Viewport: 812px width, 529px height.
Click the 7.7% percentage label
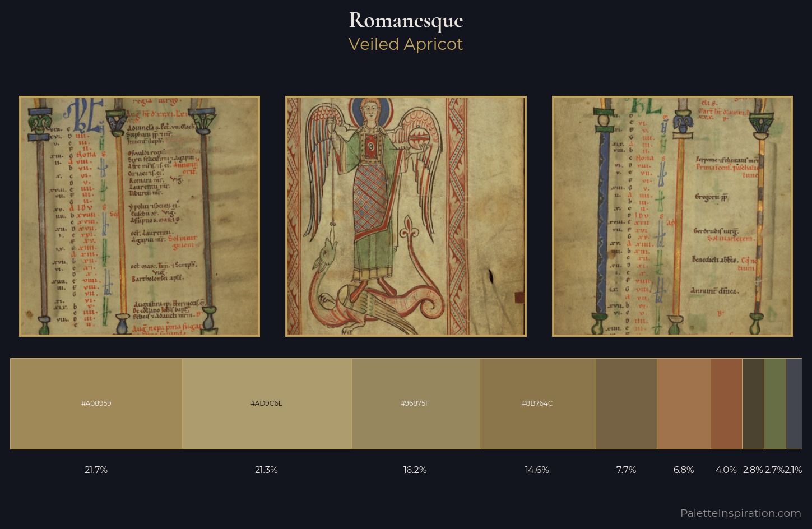pyautogui.click(x=626, y=470)
